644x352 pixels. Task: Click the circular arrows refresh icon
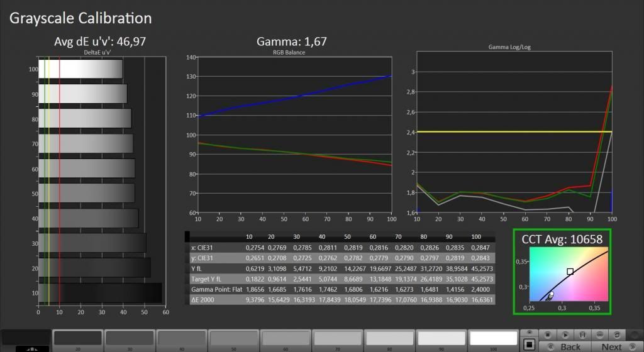tap(618, 334)
